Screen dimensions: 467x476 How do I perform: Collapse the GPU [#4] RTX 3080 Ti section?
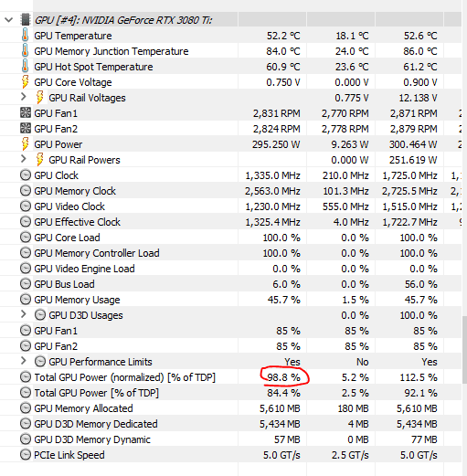8,20
